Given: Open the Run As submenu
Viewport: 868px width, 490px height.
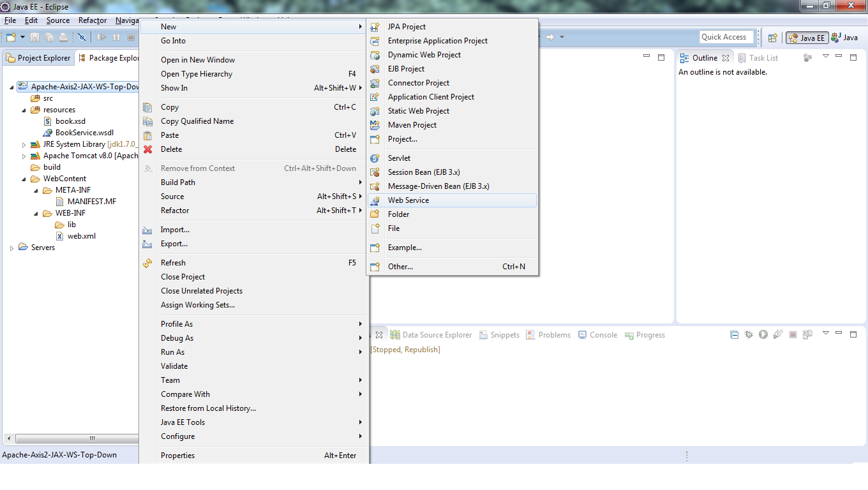Looking at the screenshot, I should click(253, 352).
